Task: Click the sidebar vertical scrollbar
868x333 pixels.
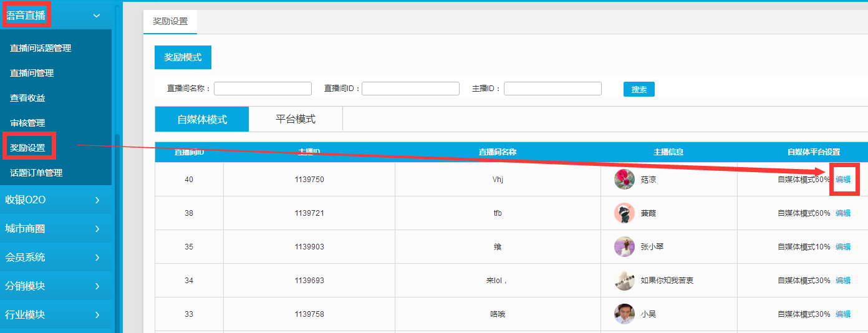Action: tap(117, 234)
